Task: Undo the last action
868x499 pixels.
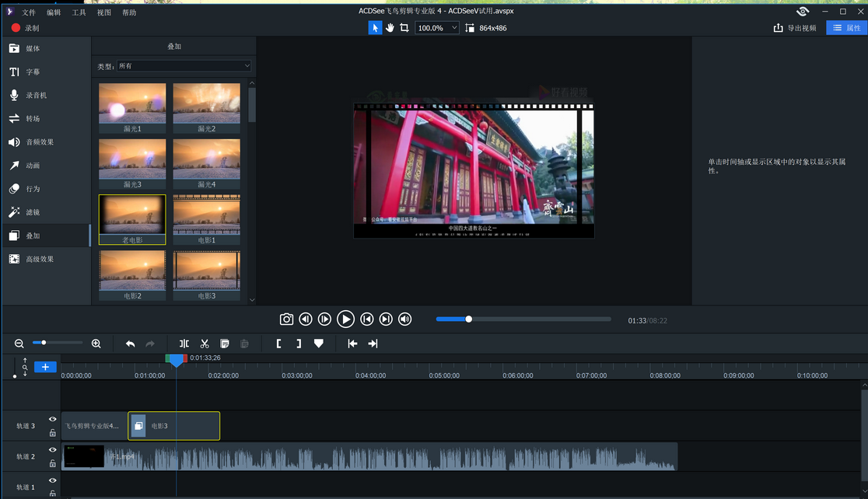Action: (x=130, y=344)
